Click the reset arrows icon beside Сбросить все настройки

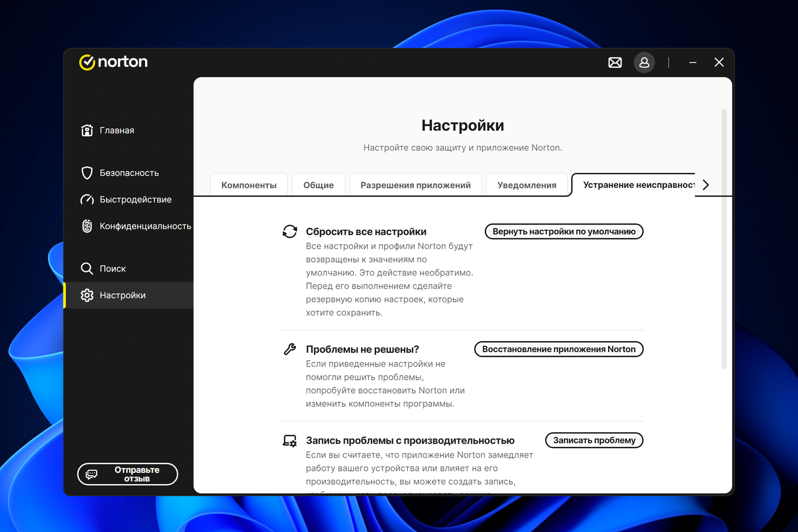(x=290, y=231)
